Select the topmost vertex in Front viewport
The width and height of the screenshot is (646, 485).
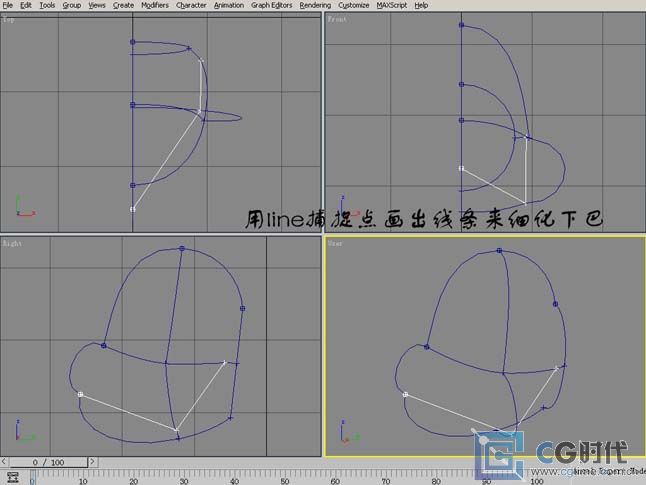[461, 25]
